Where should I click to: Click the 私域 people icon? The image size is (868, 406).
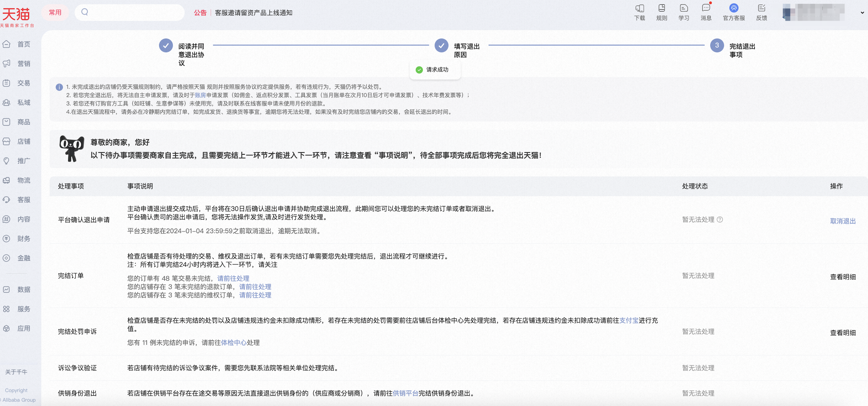point(6,102)
